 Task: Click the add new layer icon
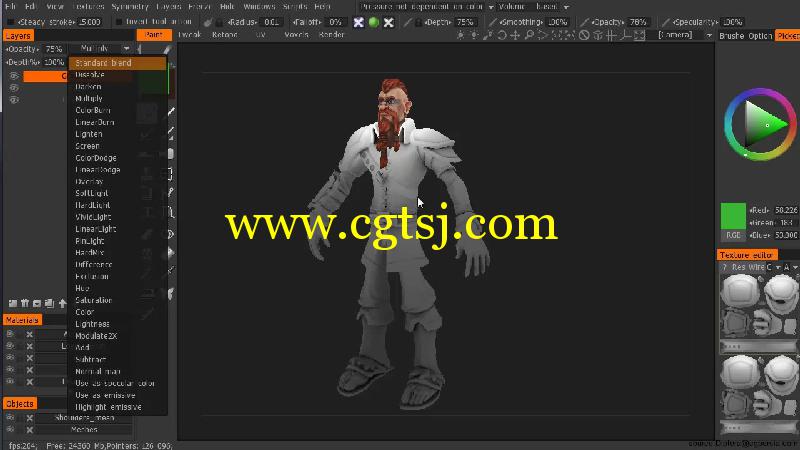[x=13, y=304]
